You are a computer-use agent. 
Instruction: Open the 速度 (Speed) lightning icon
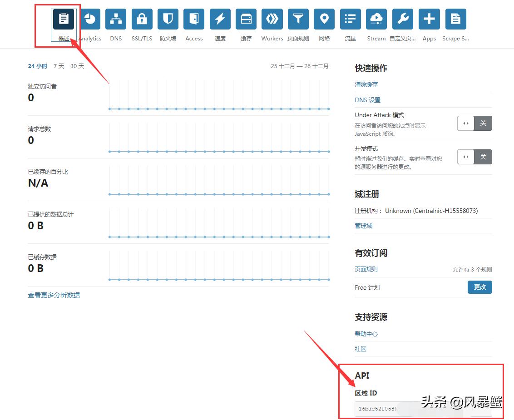[220, 19]
